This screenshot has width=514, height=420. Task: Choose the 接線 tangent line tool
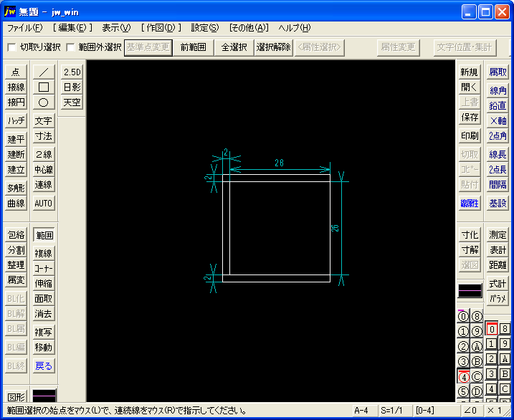pyautogui.click(x=16, y=87)
